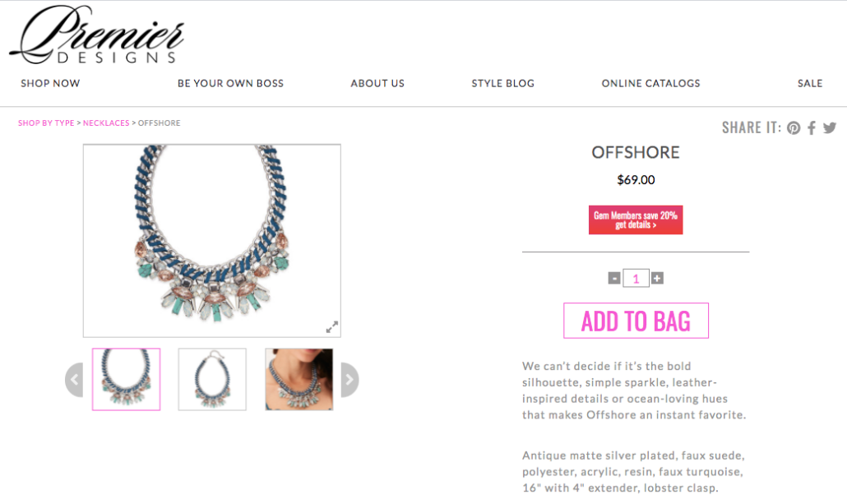Screen dimensions: 847x504
Task: Open Gem Members save 20% details
Action: point(636,220)
